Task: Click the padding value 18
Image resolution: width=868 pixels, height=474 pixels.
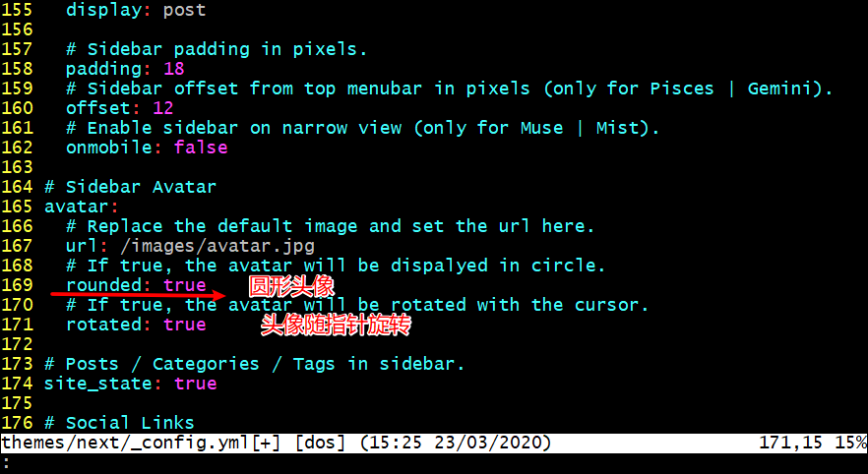Action: point(174,69)
